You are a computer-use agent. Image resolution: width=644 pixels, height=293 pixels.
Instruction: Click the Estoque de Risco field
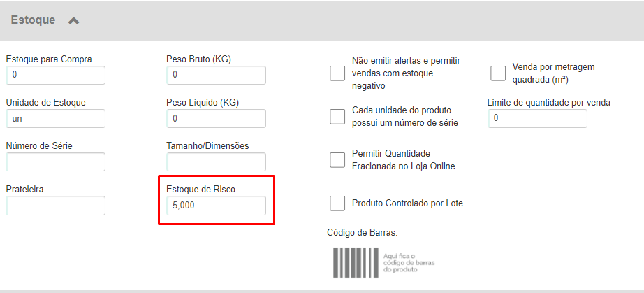[217, 206]
